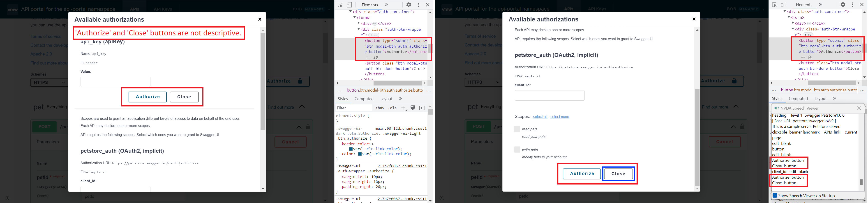Toggle element state with the :hov button

tap(380, 108)
